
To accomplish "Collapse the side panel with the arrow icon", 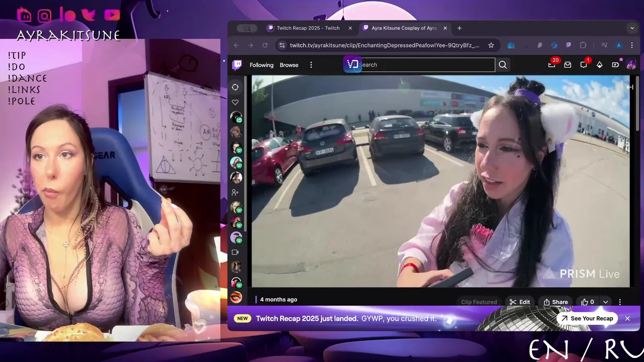I will pyautogui.click(x=630, y=87).
